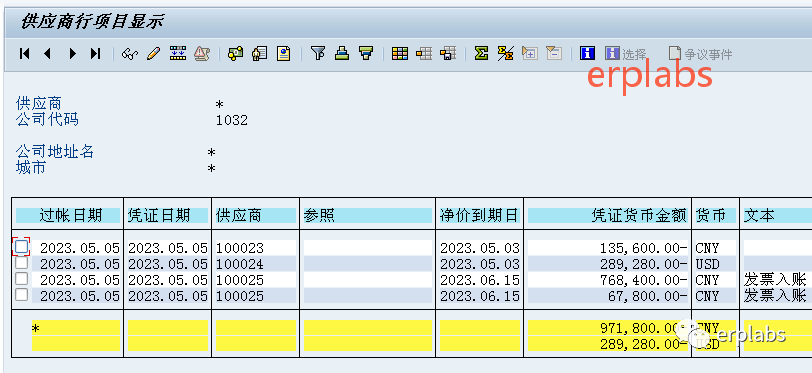Image resolution: width=812 pixels, height=373 pixels.
Task: Click due date 2023.06.15 in 768,400.00- row
Action: [479, 280]
